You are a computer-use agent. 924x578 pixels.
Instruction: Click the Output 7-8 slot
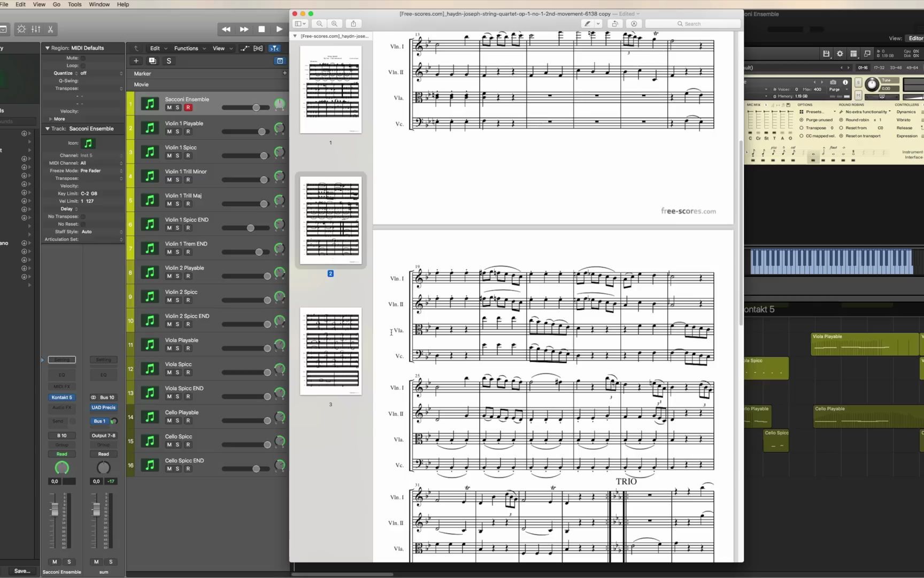pos(103,436)
